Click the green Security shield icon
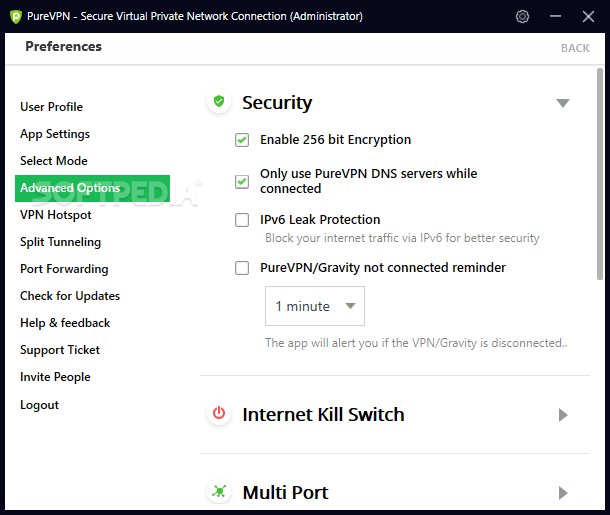 219,102
